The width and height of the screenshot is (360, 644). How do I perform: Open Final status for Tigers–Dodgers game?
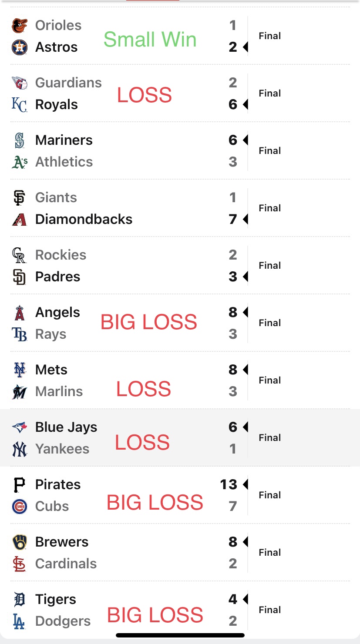point(270,610)
